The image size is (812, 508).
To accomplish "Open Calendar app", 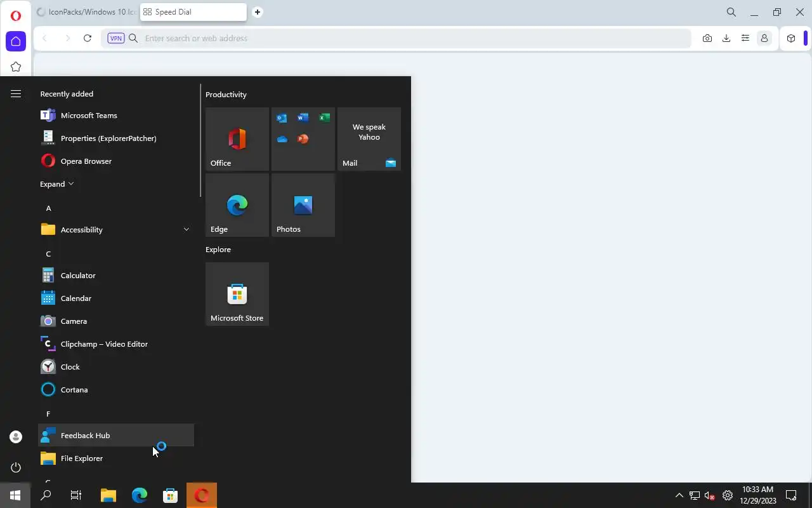I will tap(116, 298).
